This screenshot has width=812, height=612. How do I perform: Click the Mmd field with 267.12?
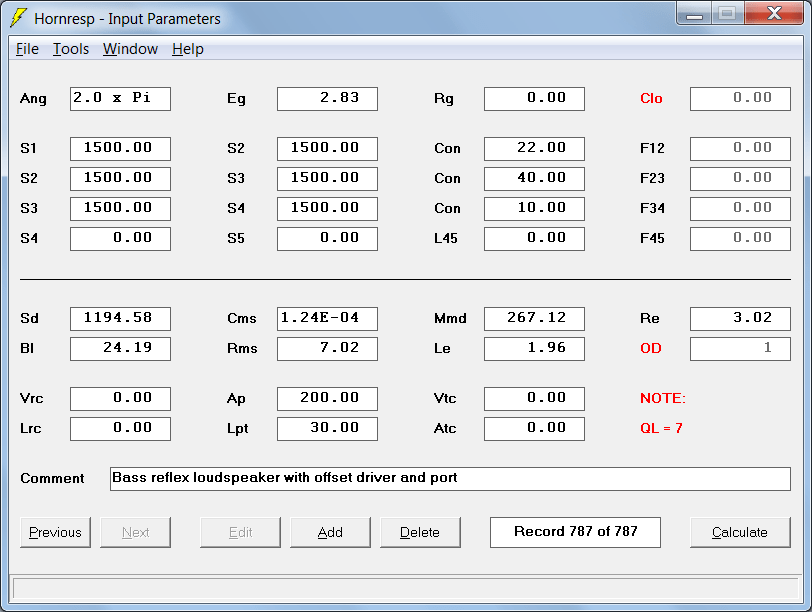534,319
